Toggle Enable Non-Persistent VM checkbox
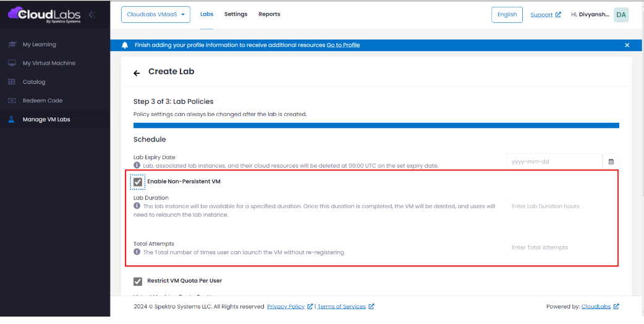This screenshot has height=324, width=644. (x=138, y=181)
